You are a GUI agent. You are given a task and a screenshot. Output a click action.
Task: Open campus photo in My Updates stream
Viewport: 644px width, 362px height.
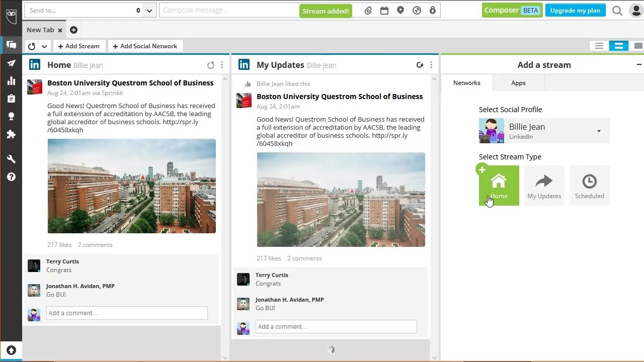[x=341, y=200]
